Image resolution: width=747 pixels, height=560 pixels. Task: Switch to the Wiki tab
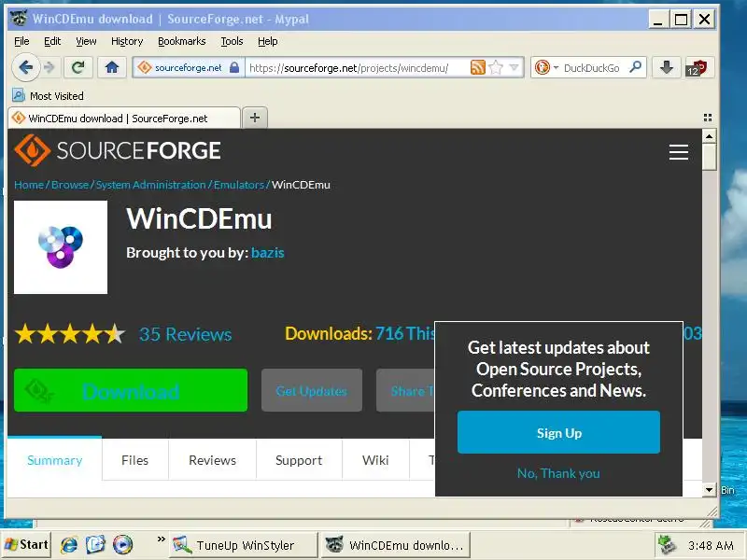(375, 460)
